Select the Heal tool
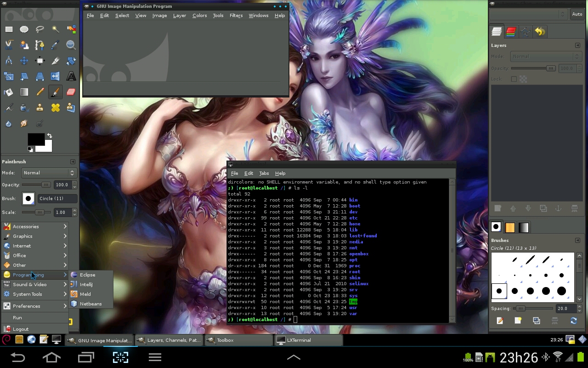 tap(55, 108)
